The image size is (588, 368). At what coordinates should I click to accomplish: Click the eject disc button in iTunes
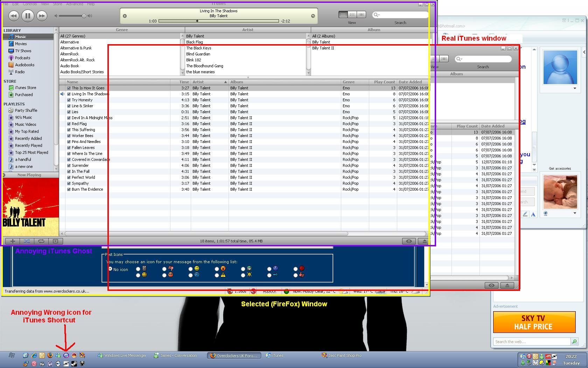pos(424,241)
